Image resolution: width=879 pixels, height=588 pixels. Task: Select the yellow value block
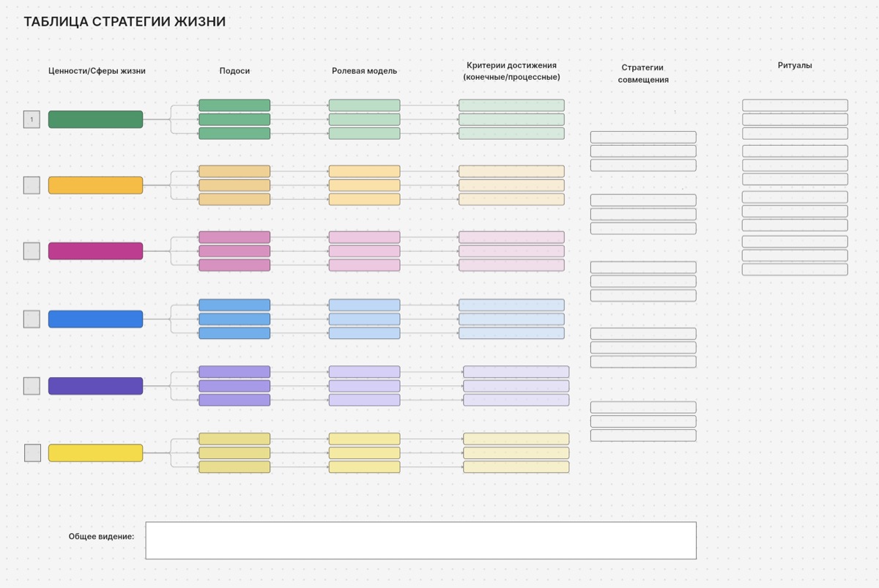tap(95, 453)
